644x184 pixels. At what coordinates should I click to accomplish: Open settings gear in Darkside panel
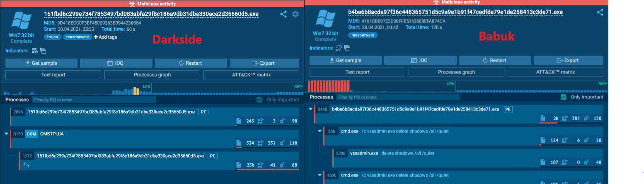pos(295,14)
